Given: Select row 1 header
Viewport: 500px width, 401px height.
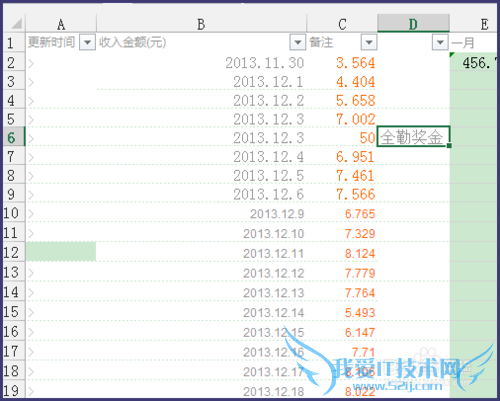Looking at the screenshot, I should (14, 43).
